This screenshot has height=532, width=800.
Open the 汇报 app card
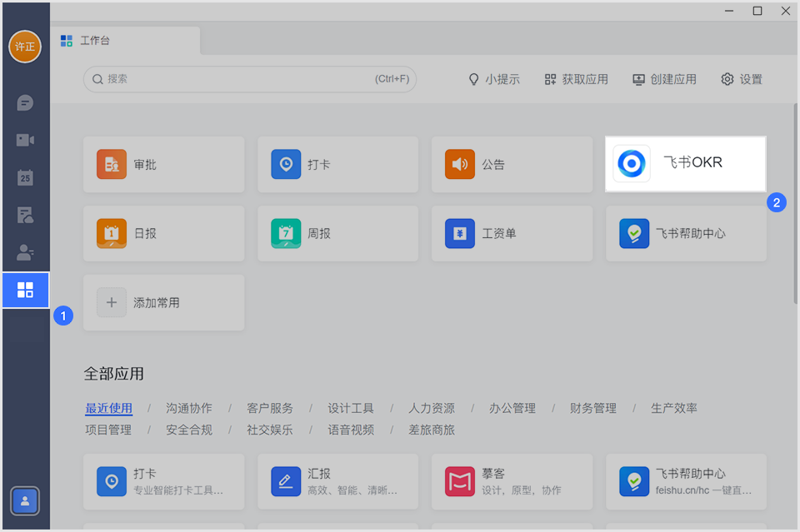[x=337, y=481]
